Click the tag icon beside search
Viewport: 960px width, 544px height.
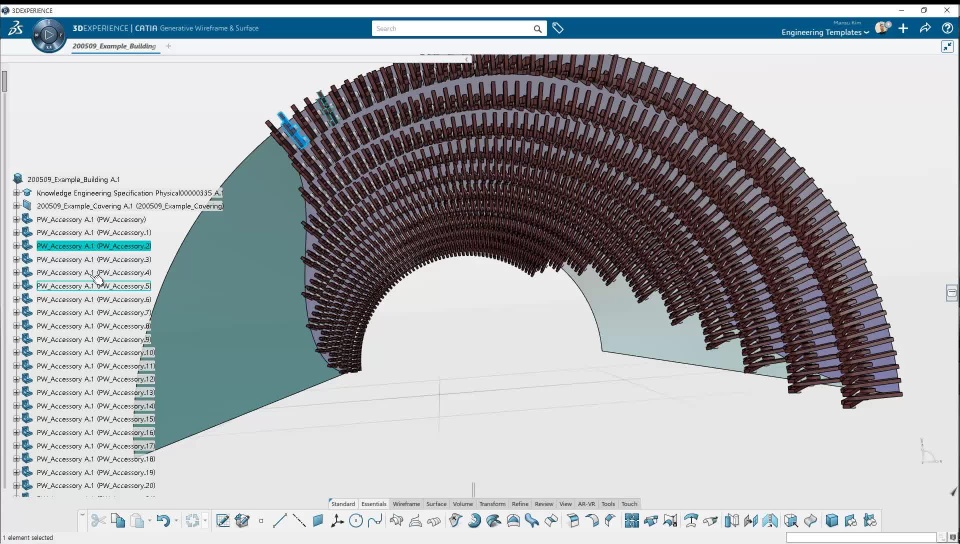558,29
